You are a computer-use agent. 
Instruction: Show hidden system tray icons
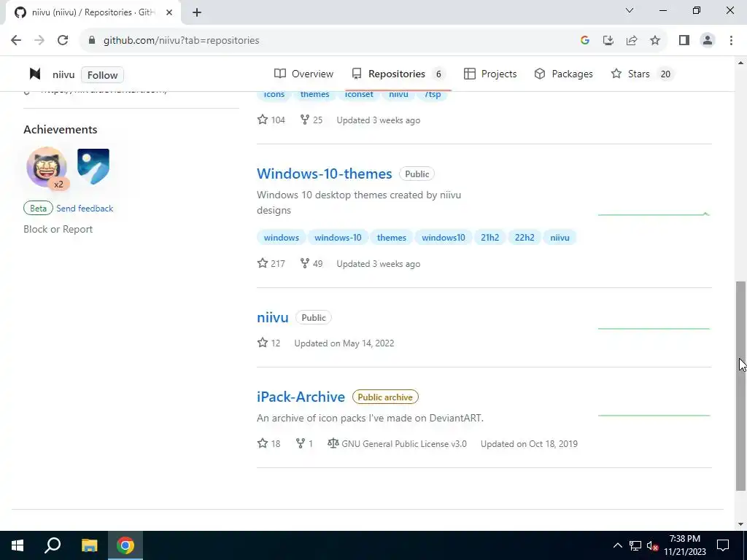[617, 545]
